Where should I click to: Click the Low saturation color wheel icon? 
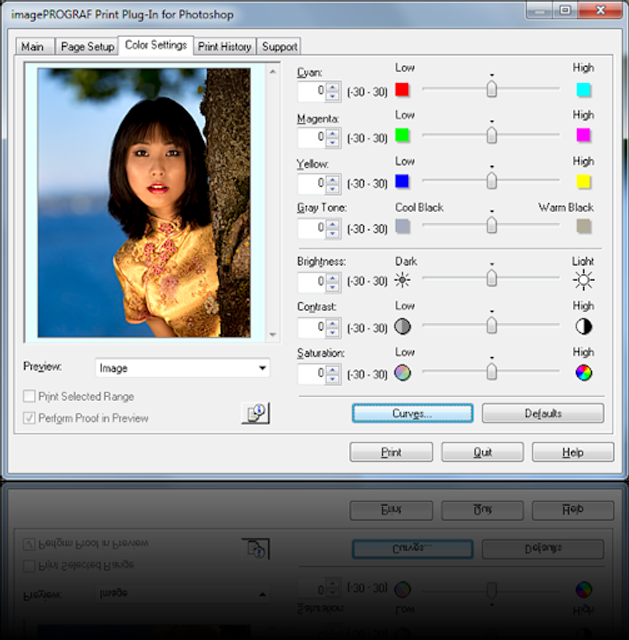point(402,372)
